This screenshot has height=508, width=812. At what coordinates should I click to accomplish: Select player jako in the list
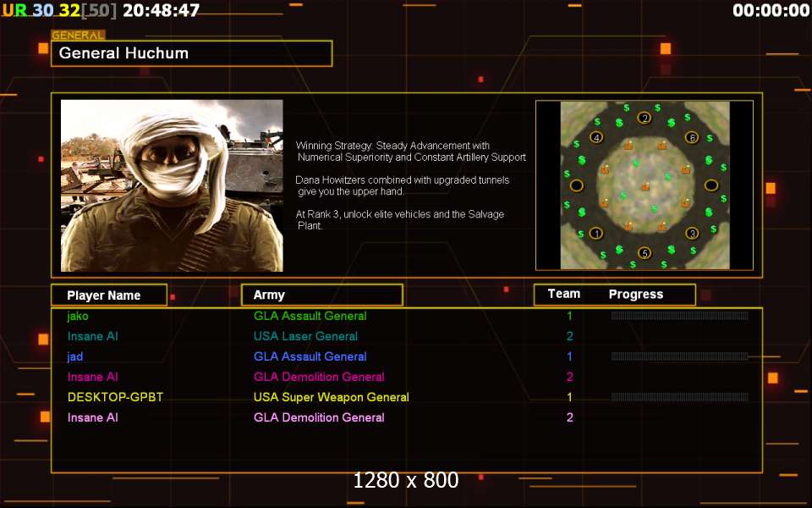coord(78,316)
